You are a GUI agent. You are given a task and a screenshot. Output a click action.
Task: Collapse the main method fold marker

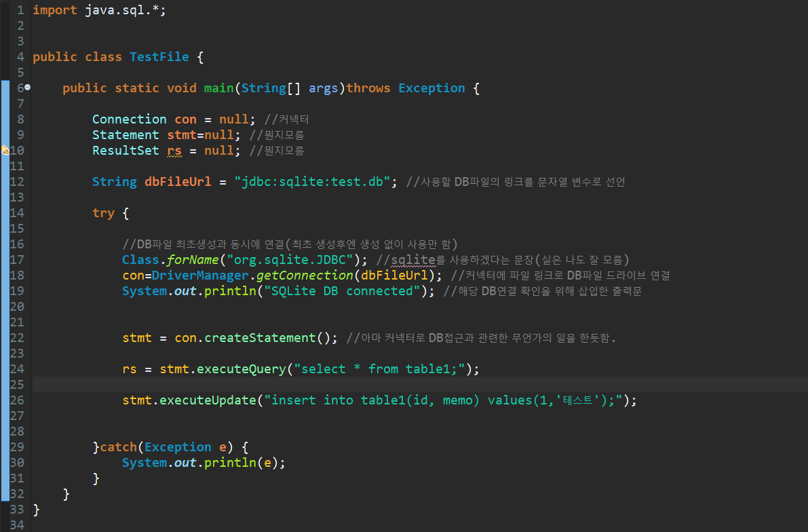(28, 88)
